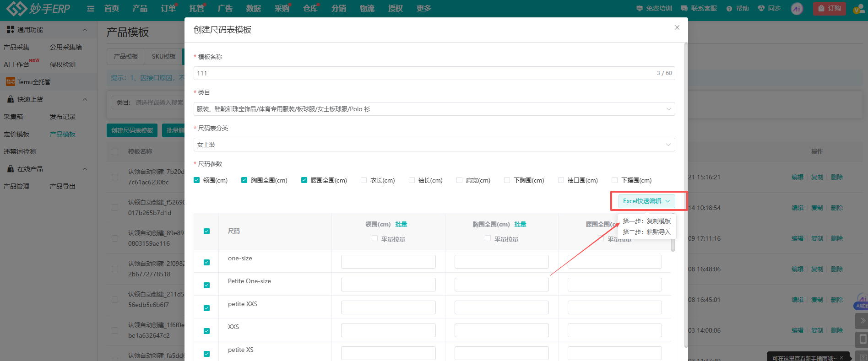The width and height of the screenshot is (868, 361).
Task: Toggle the 腰围全围(cm) size parameter checkbox
Action: click(x=304, y=180)
